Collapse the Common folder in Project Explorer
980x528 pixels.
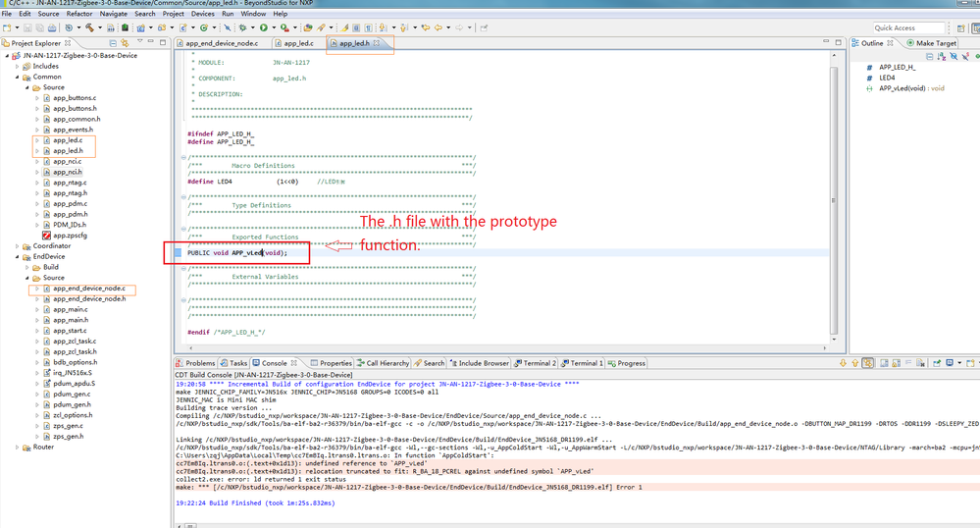(18, 77)
